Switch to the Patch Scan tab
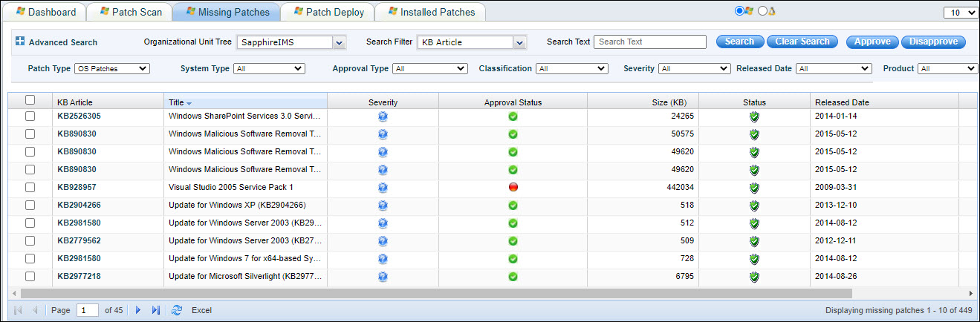Screen dimensions: 980x322 (130, 12)
